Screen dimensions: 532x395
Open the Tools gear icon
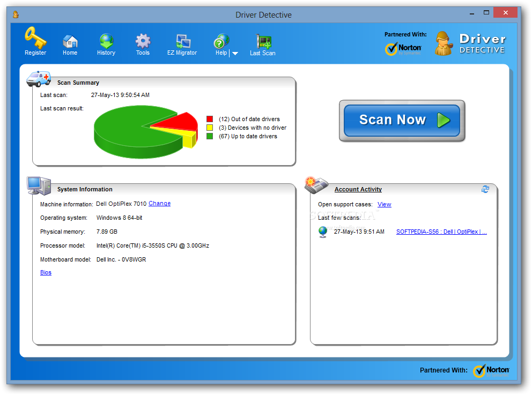[143, 41]
